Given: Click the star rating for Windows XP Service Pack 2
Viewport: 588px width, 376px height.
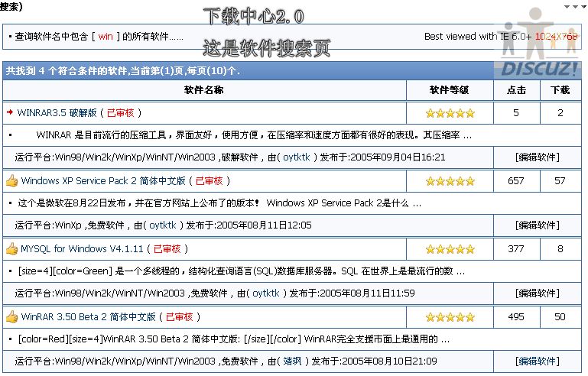Looking at the screenshot, I should (450, 181).
